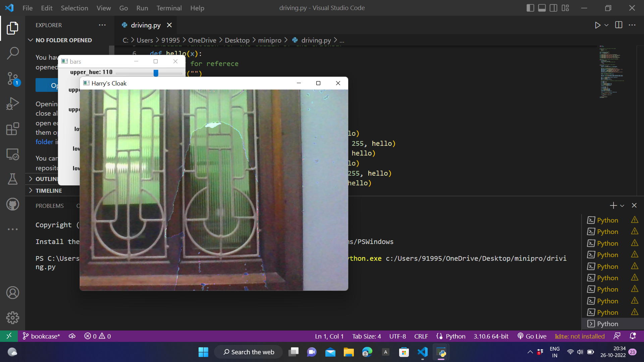Viewport: 644px width, 362px height.
Task: Toggle secondary side bar layout button
Action: [x=553, y=8]
